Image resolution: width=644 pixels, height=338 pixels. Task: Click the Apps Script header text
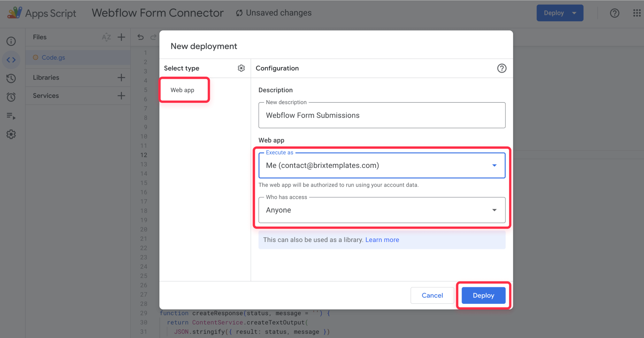pos(50,13)
